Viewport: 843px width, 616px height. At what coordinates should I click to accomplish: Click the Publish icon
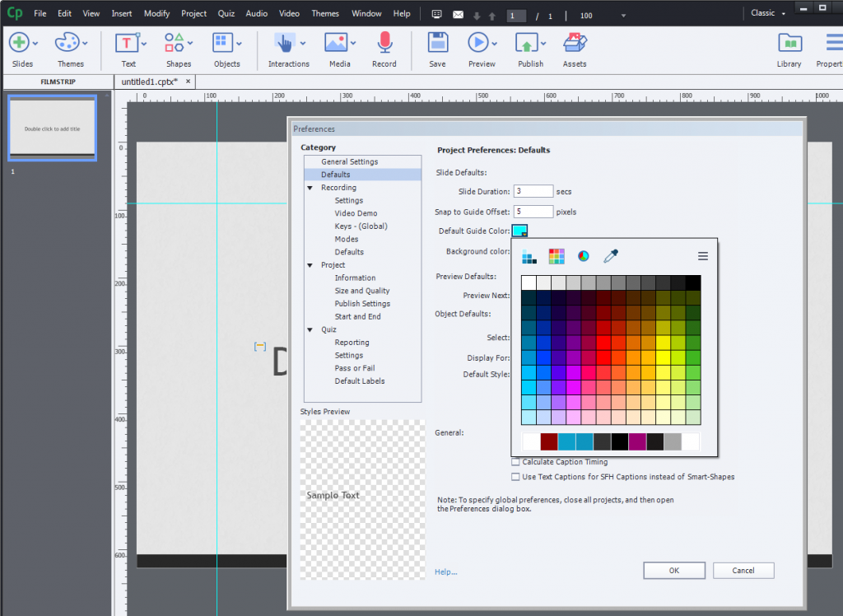point(526,43)
